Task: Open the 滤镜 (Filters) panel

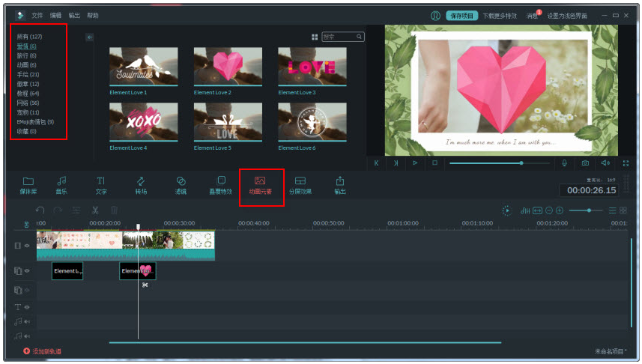Action: pyautogui.click(x=181, y=184)
